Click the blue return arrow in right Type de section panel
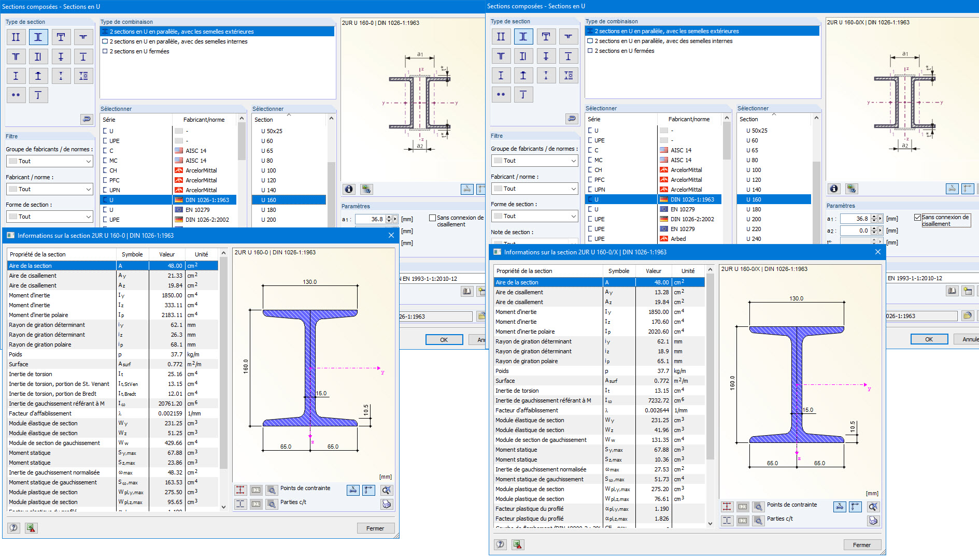 572,119
